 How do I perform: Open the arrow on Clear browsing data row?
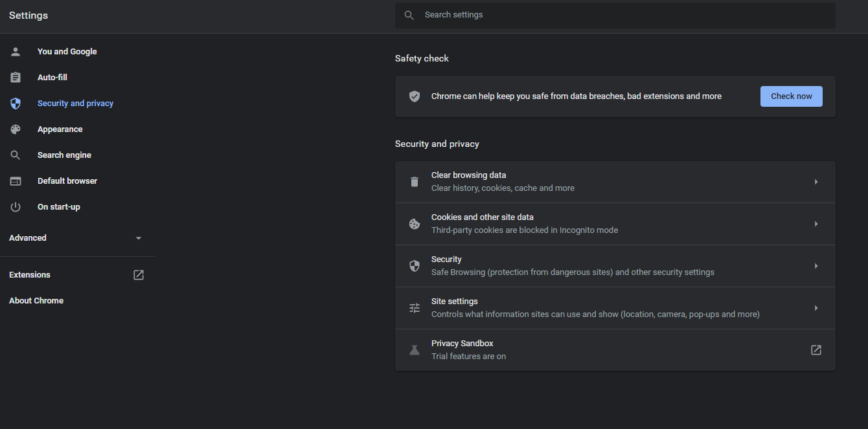pos(816,182)
